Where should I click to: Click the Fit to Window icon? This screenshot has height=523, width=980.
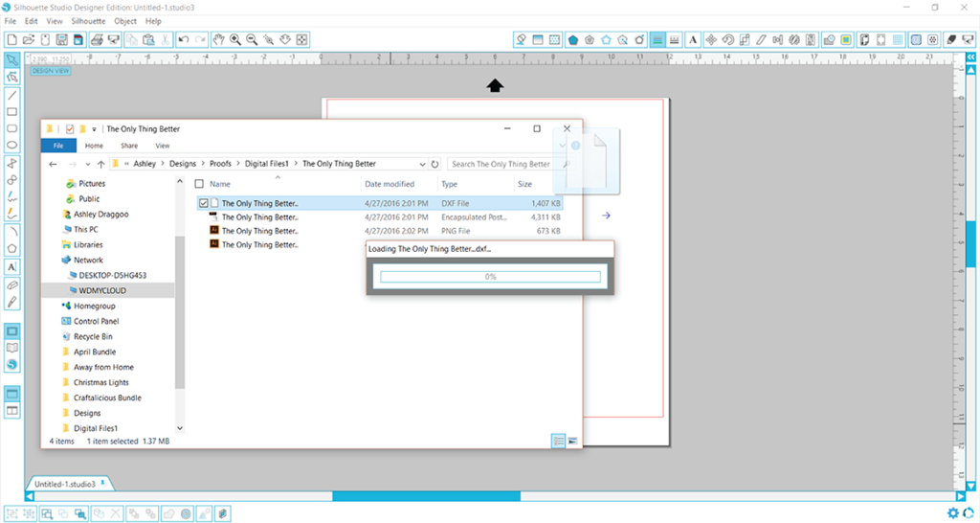[x=301, y=39]
